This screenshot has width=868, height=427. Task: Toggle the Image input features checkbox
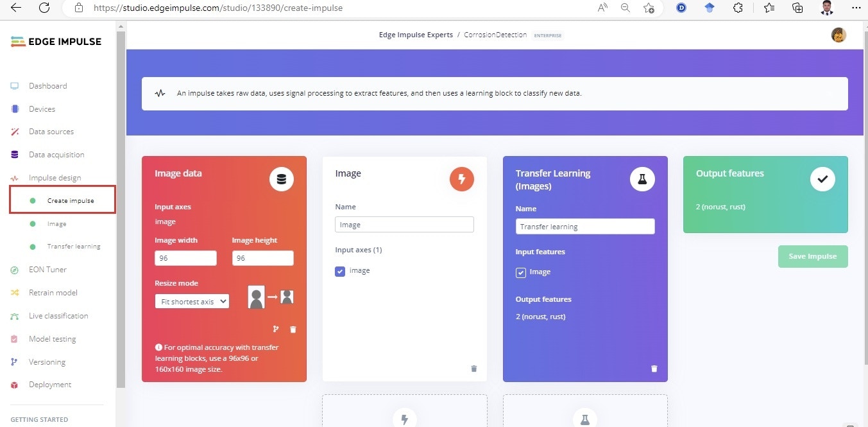click(521, 272)
